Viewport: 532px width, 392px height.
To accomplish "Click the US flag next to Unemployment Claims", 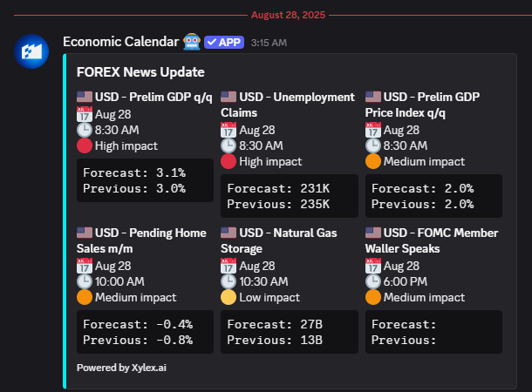I will (x=228, y=97).
